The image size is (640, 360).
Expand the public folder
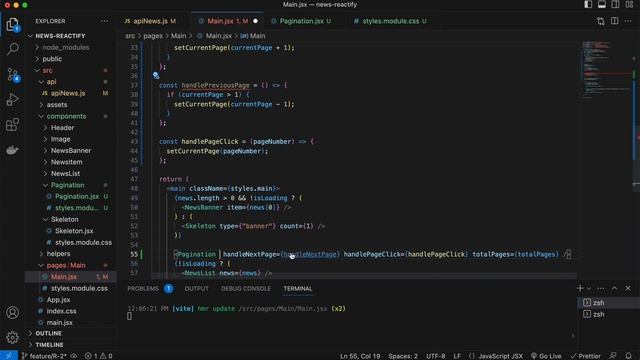(52, 59)
